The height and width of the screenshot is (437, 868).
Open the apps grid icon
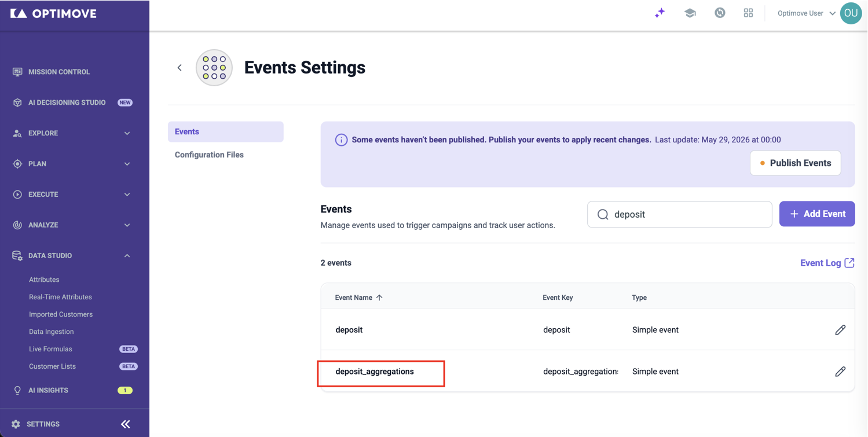point(748,13)
